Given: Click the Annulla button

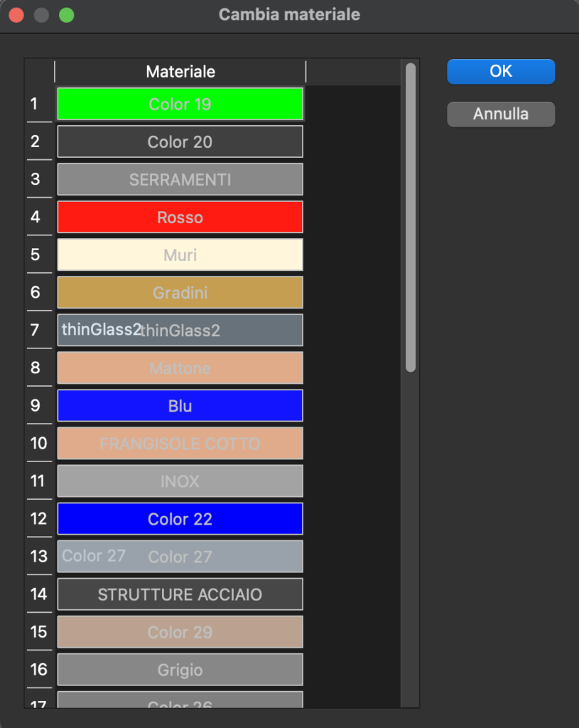Looking at the screenshot, I should click(x=501, y=114).
